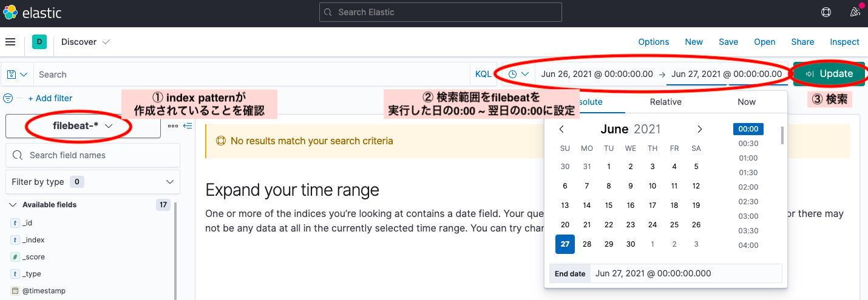
Task: Click the Update button
Action: point(829,74)
